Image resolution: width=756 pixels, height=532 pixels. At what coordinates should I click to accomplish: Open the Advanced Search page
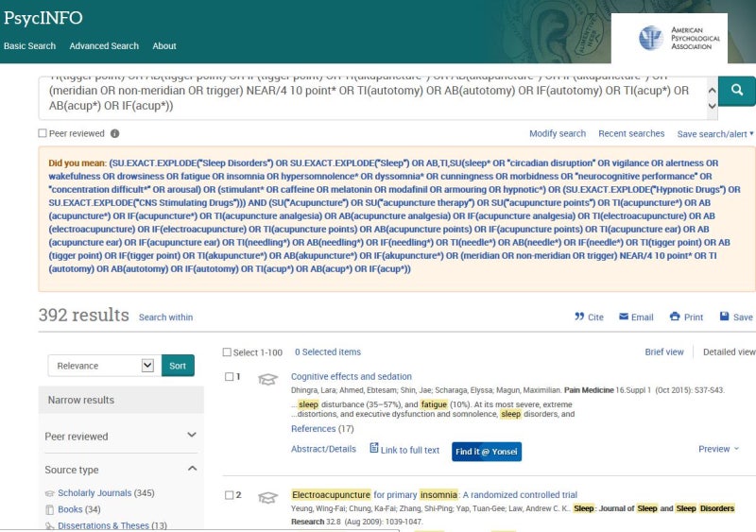click(104, 45)
